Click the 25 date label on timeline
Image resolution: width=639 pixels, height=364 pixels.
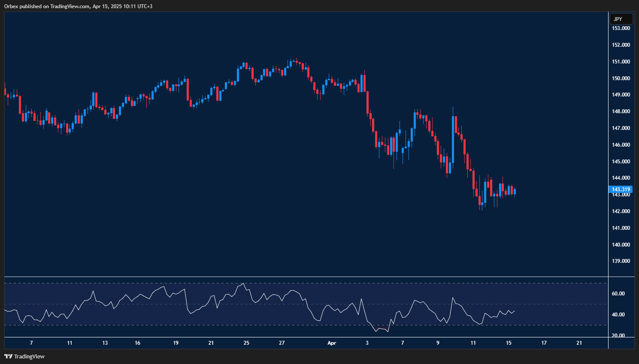246,343
